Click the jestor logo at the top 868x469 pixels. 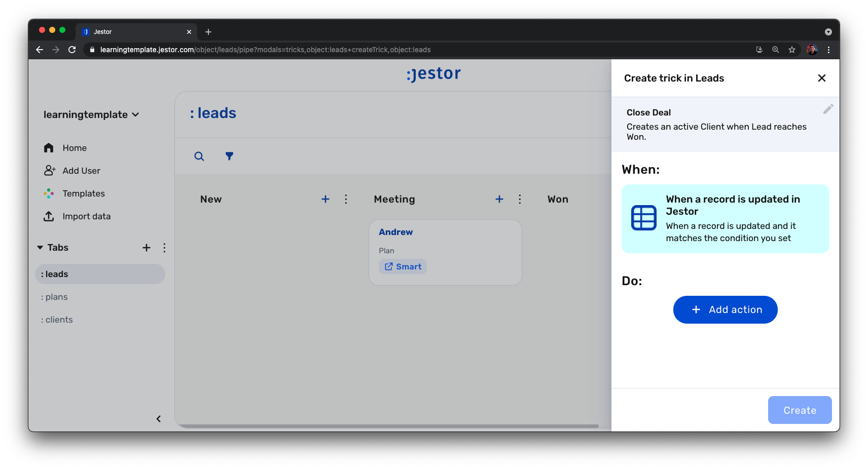433,74
